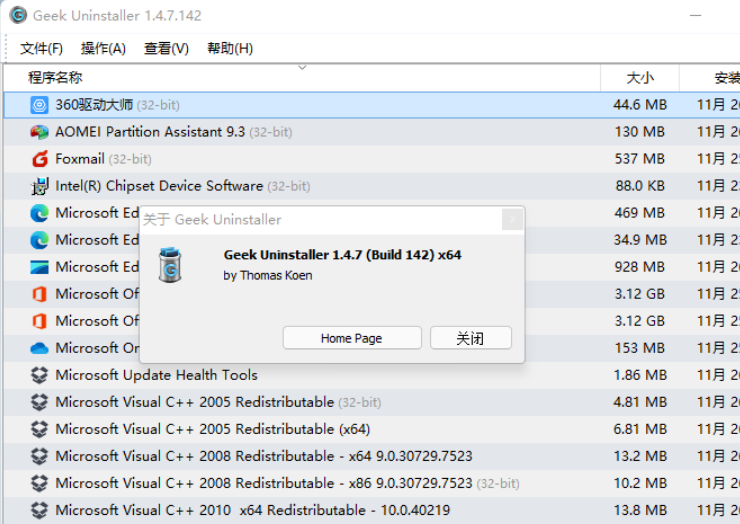Click the Microsoft OneDrive cloud icon
Screen dimensions: 740x524
[x=39, y=348]
